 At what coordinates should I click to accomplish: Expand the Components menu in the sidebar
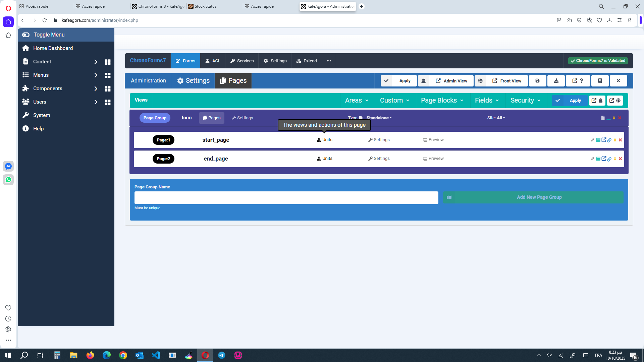(95, 88)
